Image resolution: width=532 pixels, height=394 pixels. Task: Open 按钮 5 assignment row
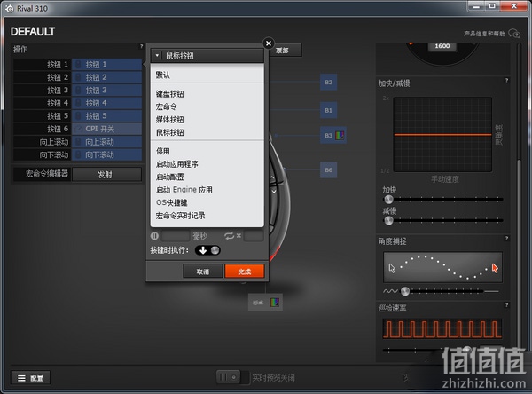(x=106, y=116)
